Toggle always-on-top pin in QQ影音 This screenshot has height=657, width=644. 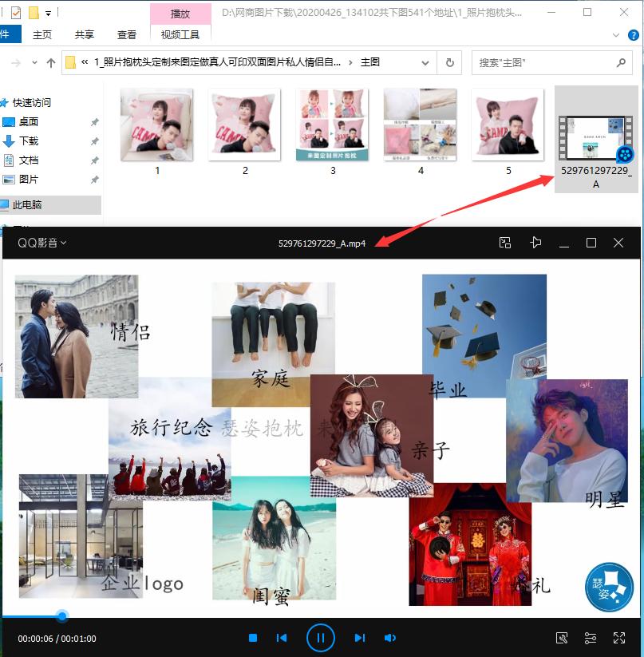tap(535, 243)
